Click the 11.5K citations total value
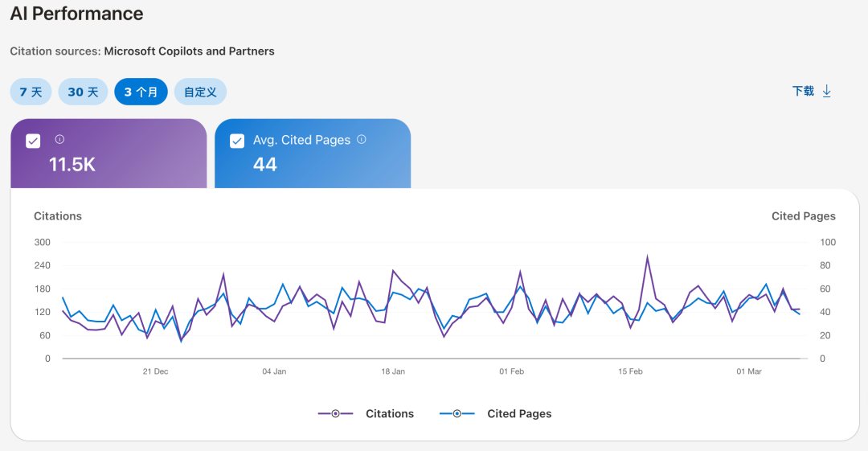 [x=72, y=165]
